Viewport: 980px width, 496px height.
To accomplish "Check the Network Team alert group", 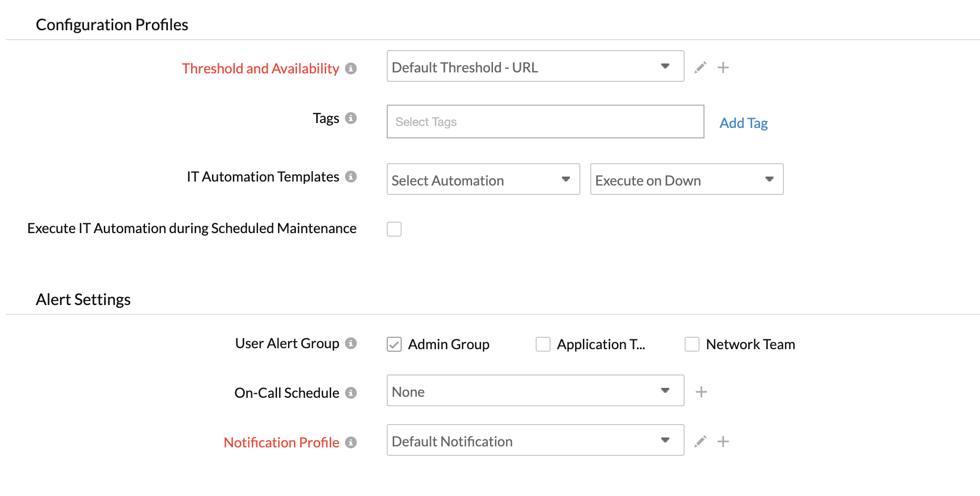I will pyautogui.click(x=692, y=344).
